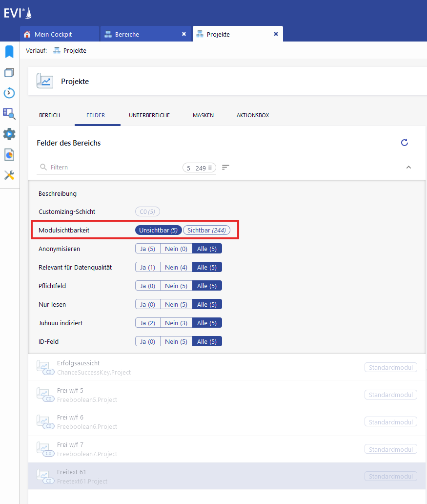Set Juhuuu indiziert filter to Ja (2)
Image resolution: width=427 pixels, height=504 pixels.
[147, 323]
